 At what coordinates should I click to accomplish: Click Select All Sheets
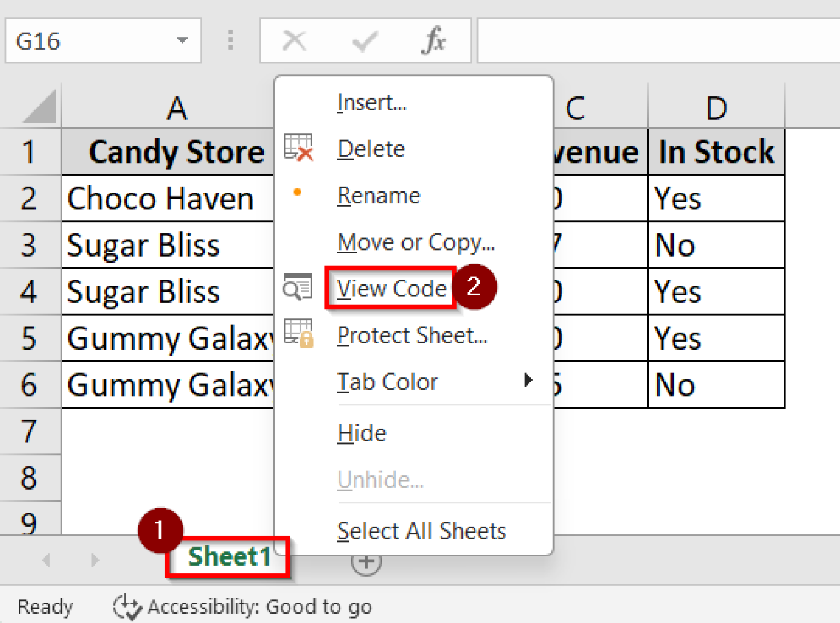click(421, 530)
